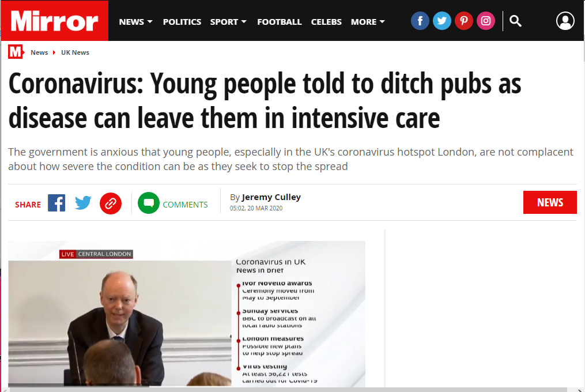
Task: Open the CELEBS section
Action: (x=326, y=22)
